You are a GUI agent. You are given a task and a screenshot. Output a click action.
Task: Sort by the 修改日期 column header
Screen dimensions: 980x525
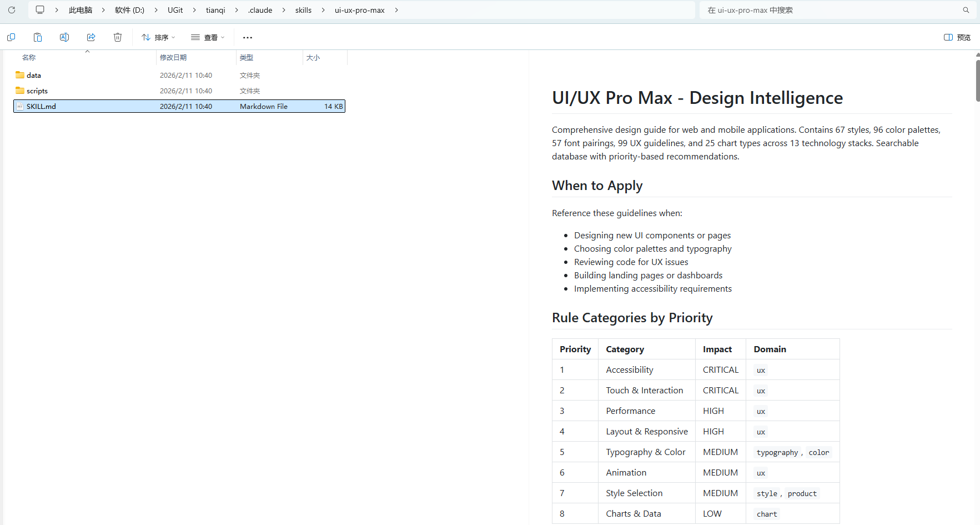click(x=173, y=58)
